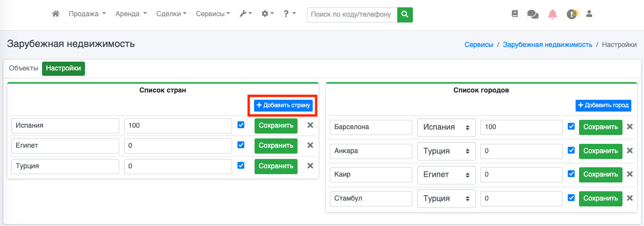644x226 pixels.
Task: Toggle checkbox for the Каир city
Action: tap(571, 174)
